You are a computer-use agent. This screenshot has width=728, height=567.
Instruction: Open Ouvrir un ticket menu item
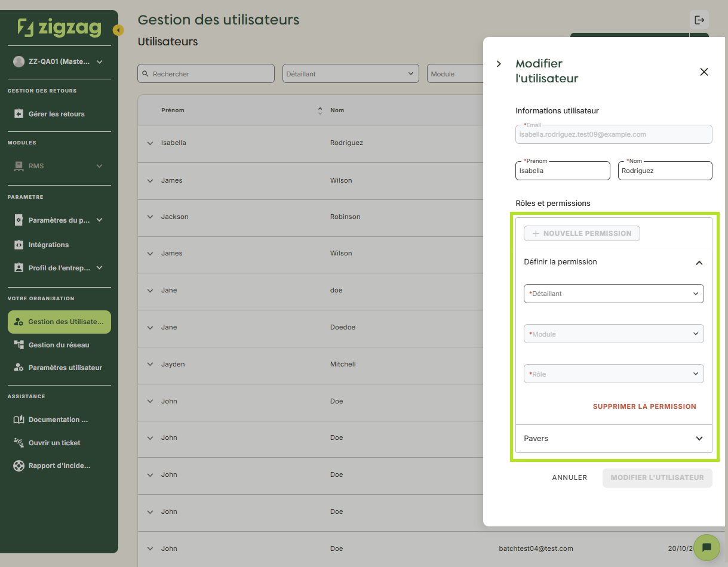pos(59,443)
